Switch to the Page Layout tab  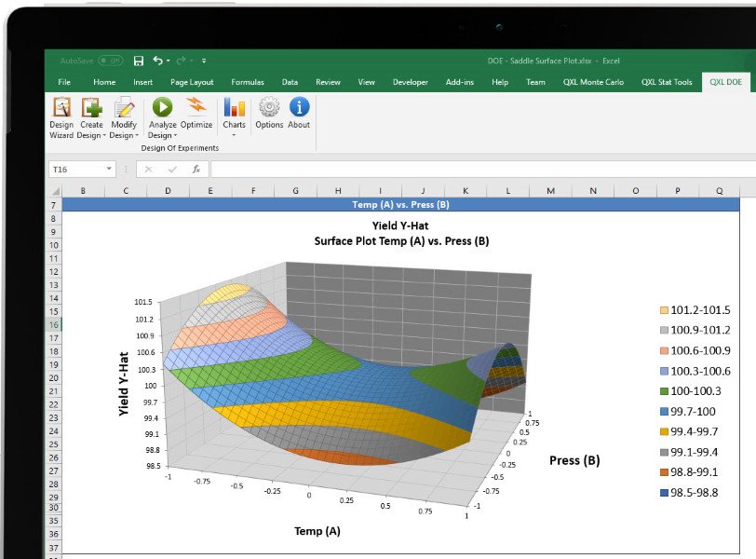pos(192,82)
